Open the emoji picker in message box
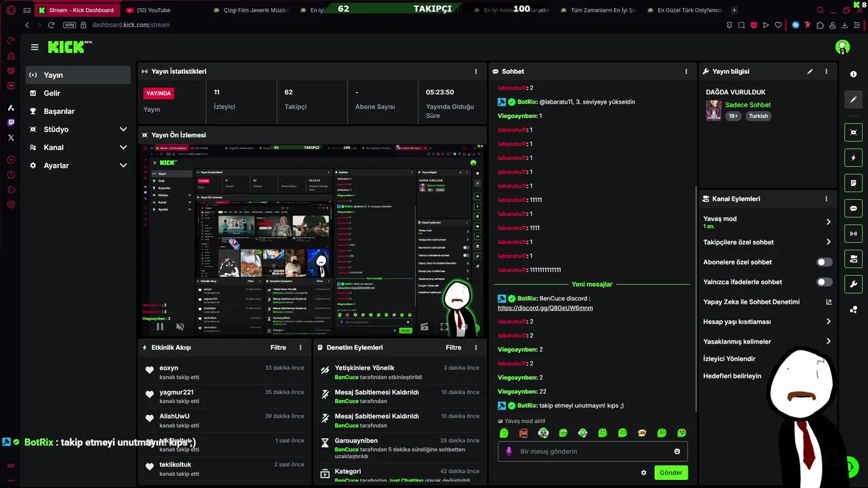This screenshot has width=868, height=488. (677, 451)
